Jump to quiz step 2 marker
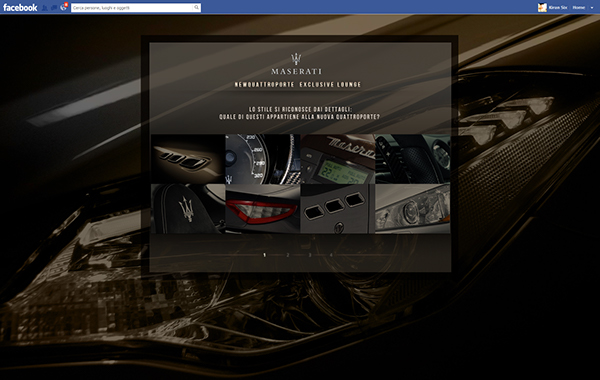Image resolution: width=600 pixels, height=380 pixels. point(288,255)
